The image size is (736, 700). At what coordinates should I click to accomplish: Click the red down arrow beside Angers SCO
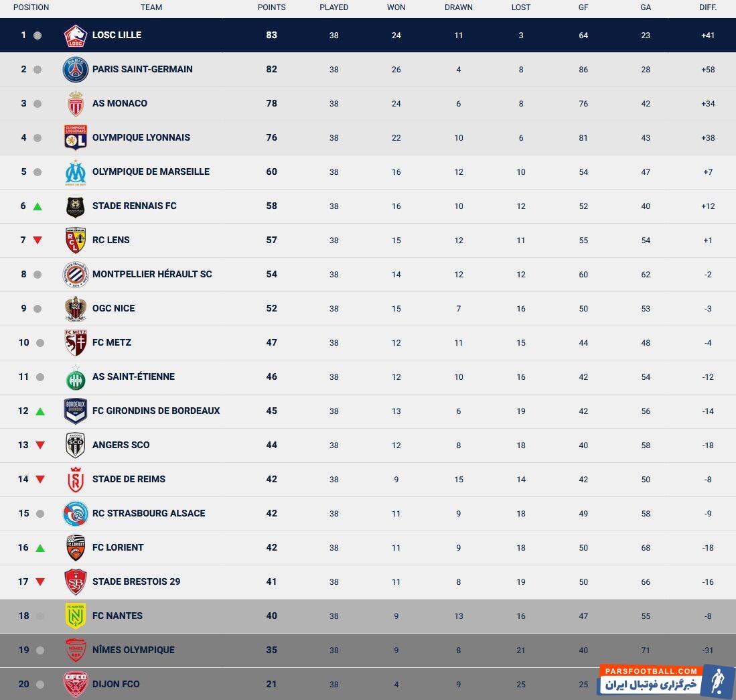[40, 445]
